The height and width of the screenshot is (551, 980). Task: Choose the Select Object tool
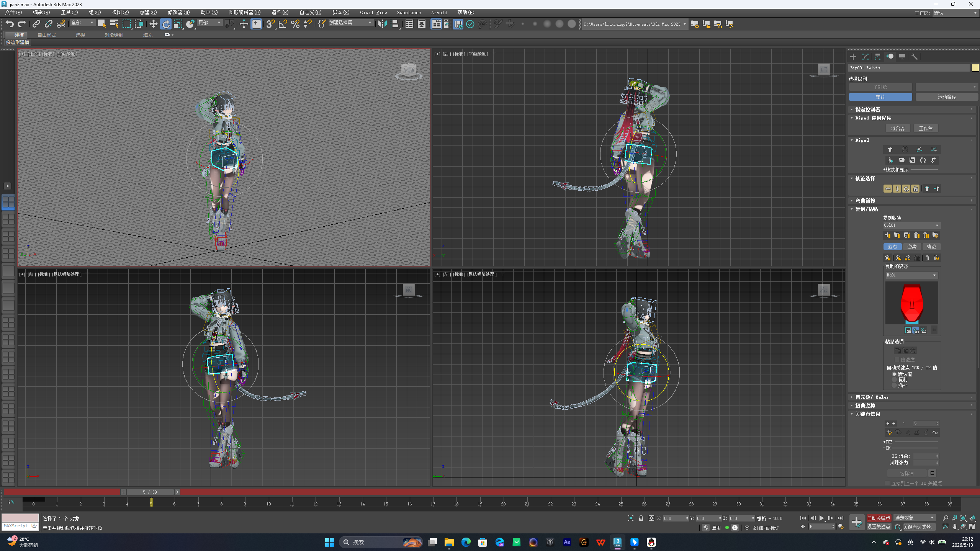[102, 24]
